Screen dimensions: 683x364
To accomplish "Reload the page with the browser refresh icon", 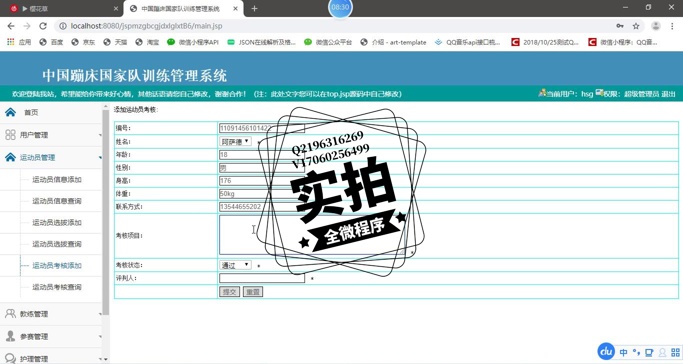I will [x=43, y=26].
